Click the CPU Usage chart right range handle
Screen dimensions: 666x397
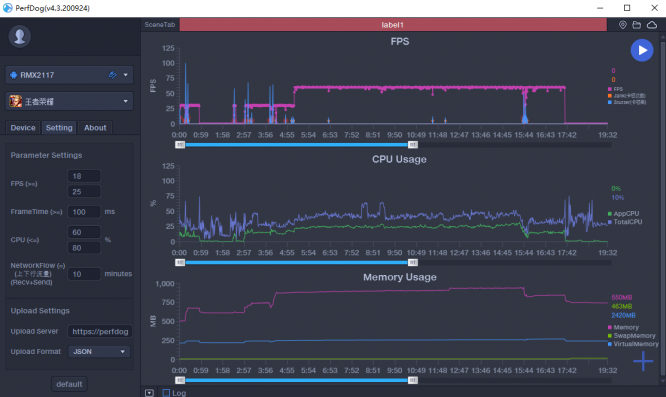[413, 262]
